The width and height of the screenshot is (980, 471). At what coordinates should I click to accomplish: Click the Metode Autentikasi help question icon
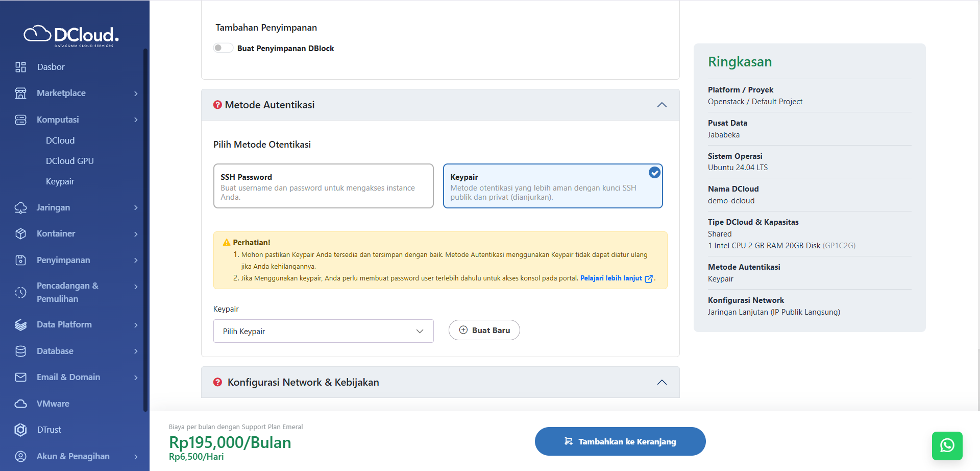217,105
